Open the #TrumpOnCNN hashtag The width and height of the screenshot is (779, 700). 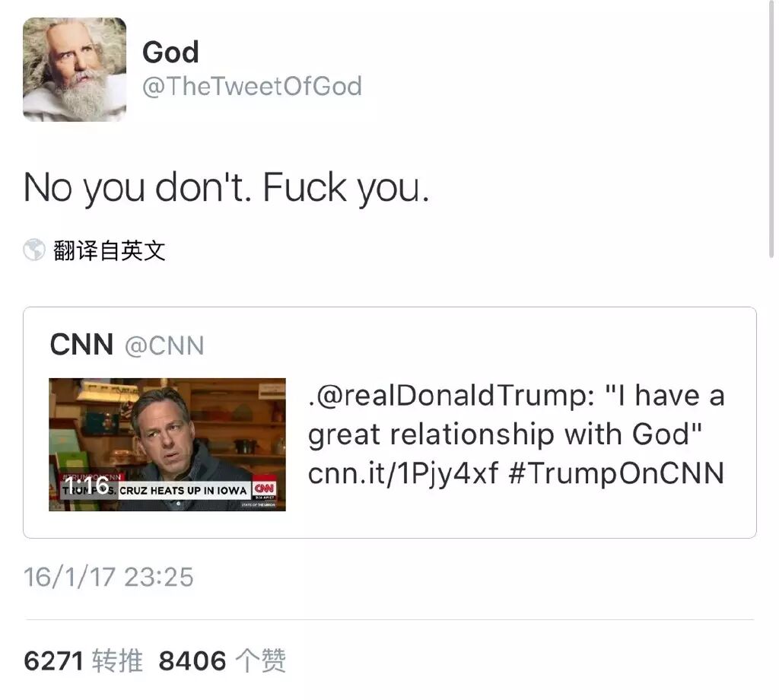[616, 473]
